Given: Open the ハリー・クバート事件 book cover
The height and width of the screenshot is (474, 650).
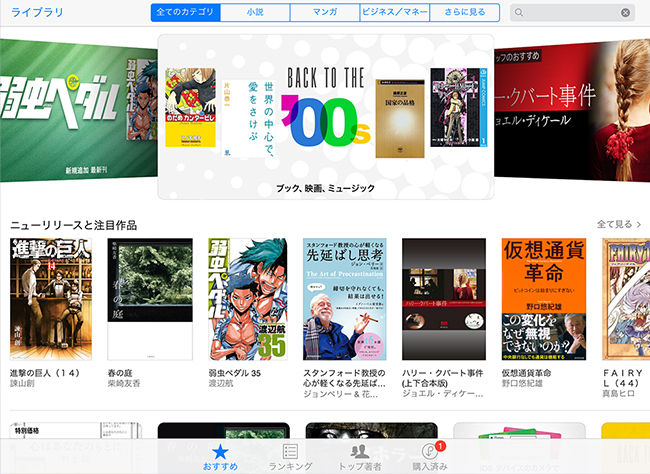Looking at the screenshot, I should point(444,299).
